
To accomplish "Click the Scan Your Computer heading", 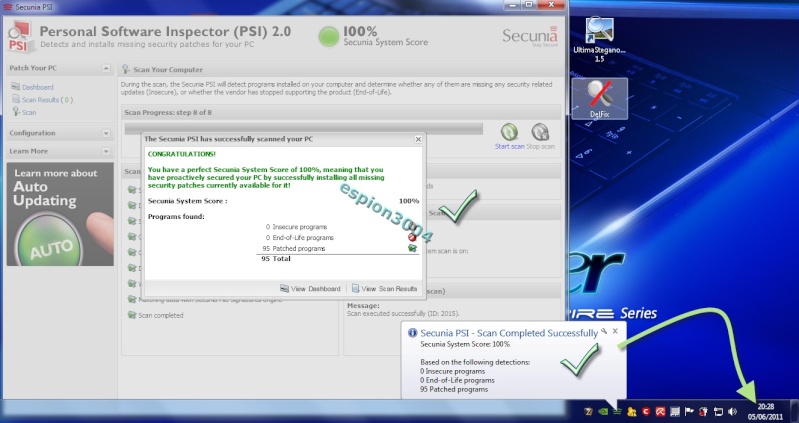I will [x=168, y=70].
